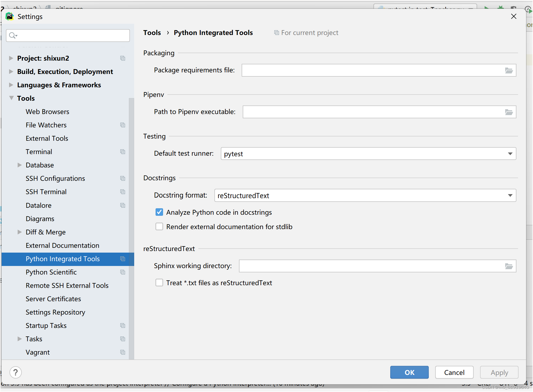Uncheck Analyze Python code in docstrings
Image resolution: width=533 pixels, height=392 pixels.
159,212
